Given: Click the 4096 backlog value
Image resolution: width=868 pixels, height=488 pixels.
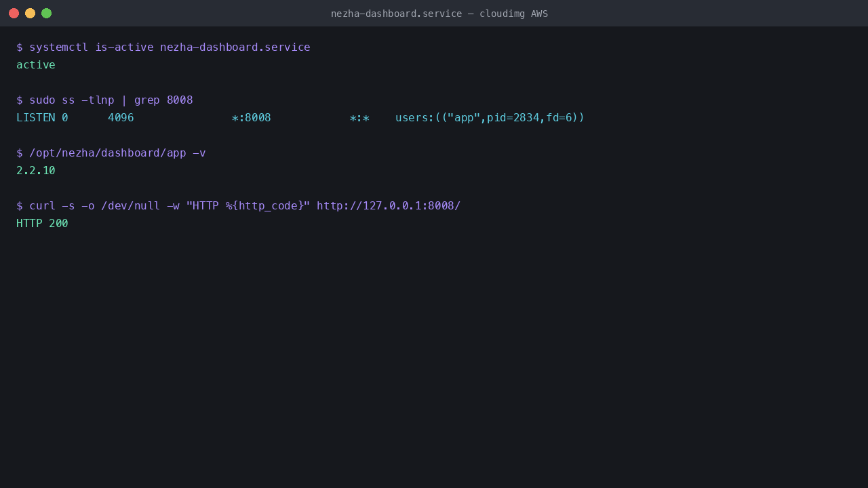Looking at the screenshot, I should point(121,118).
